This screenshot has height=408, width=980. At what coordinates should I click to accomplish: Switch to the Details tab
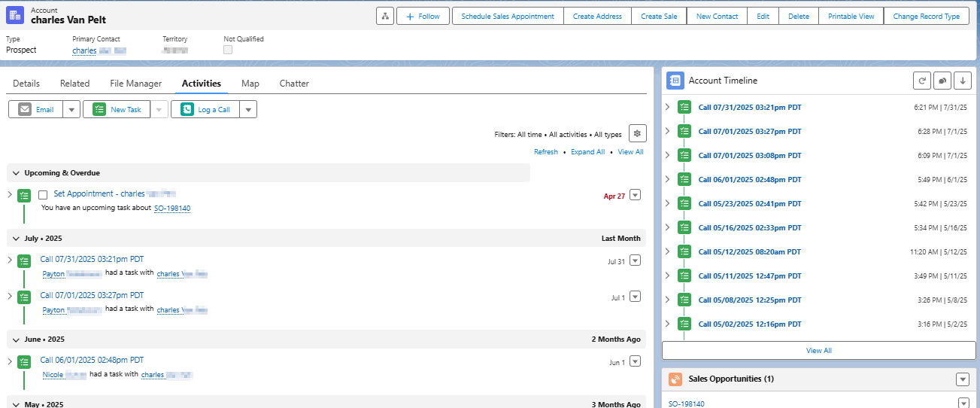coord(26,84)
